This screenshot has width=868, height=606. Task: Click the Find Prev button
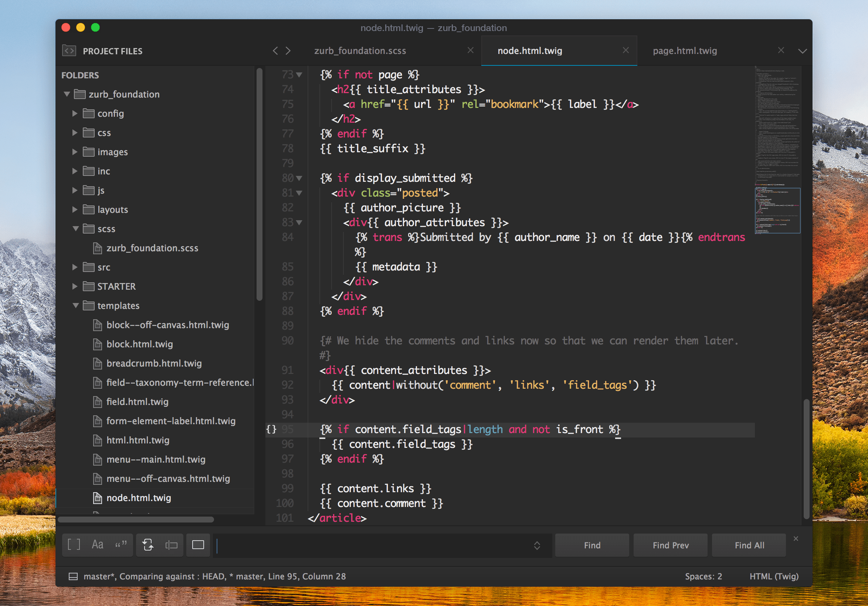tap(670, 545)
